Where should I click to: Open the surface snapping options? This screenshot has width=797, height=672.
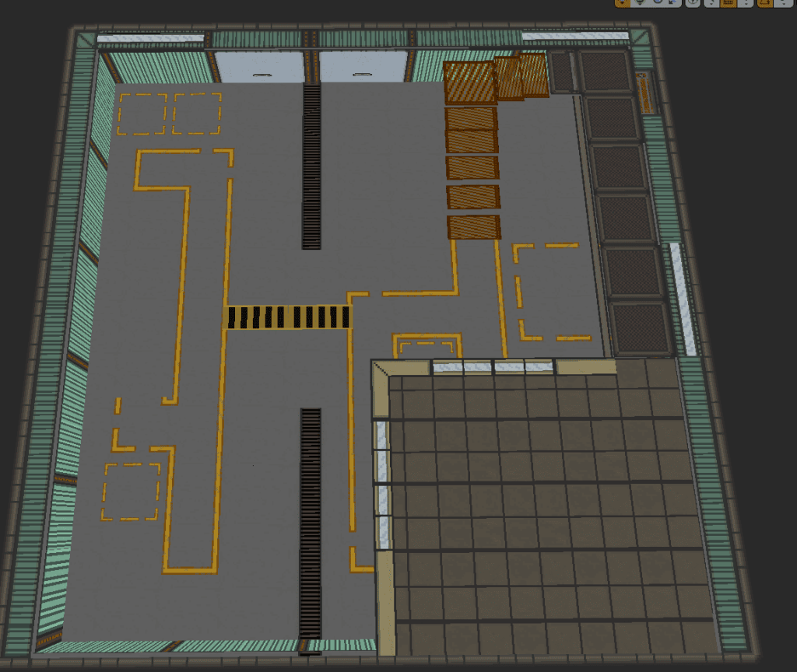point(711,2)
